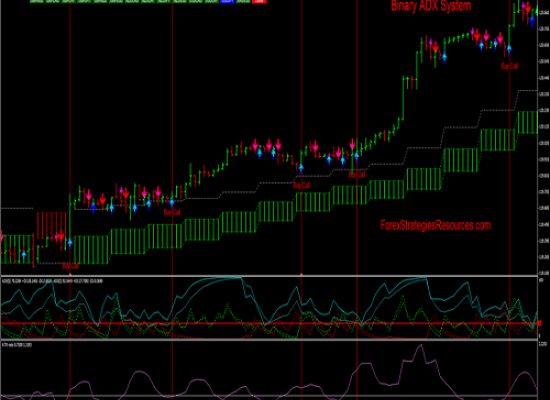Viewport: 550px width, 400px height.
Task: Click the price scale on the right edge
Action: click(544, 138)
